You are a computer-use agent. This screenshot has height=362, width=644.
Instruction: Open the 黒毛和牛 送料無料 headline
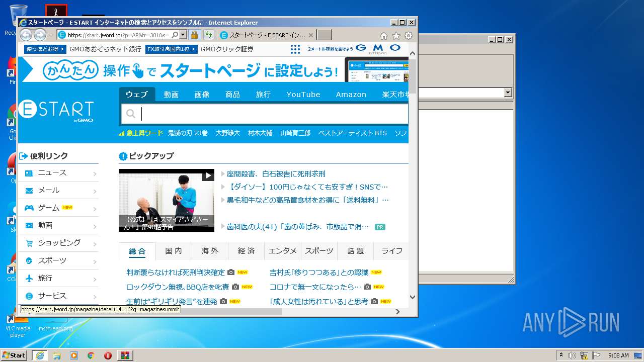coord(308,200)
